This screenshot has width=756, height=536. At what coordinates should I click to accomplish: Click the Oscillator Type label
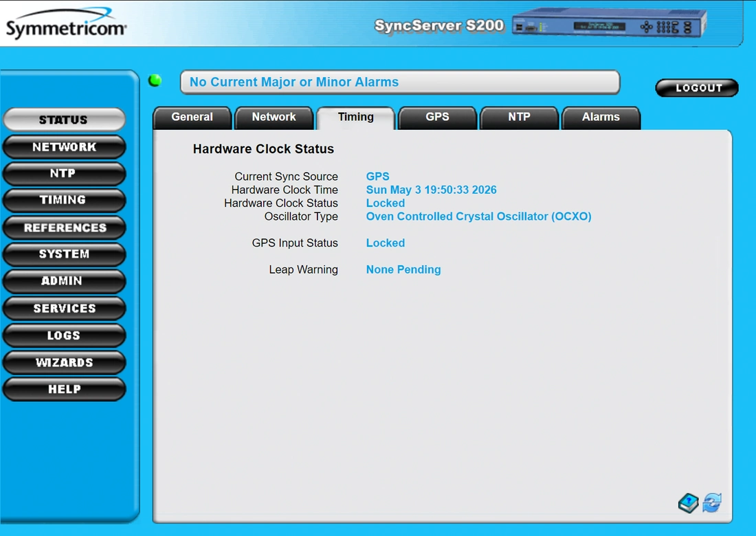tap(301, 216)
